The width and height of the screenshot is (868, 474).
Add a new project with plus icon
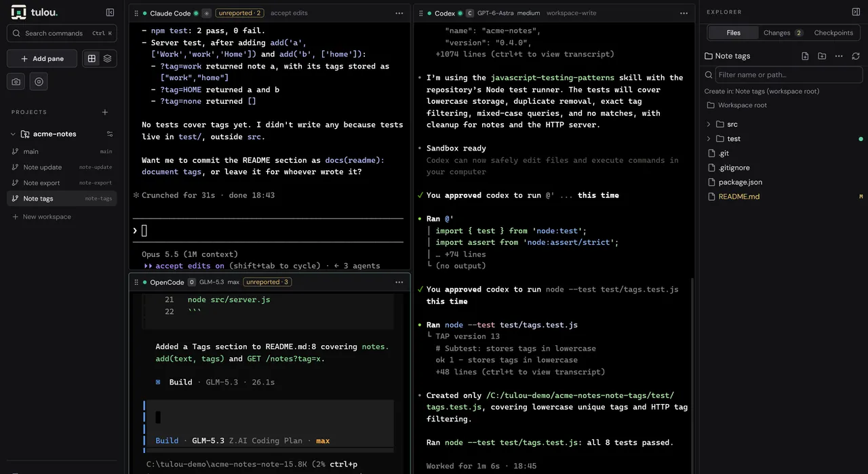[105, 112]
